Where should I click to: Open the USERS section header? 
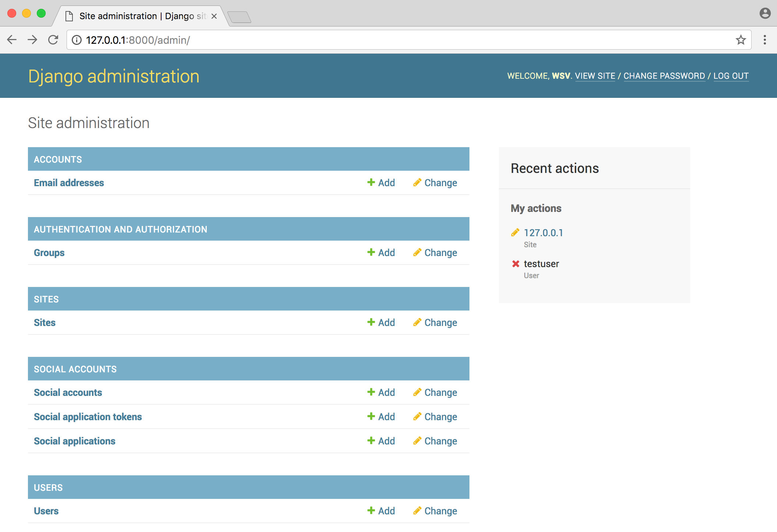[48, 487]
